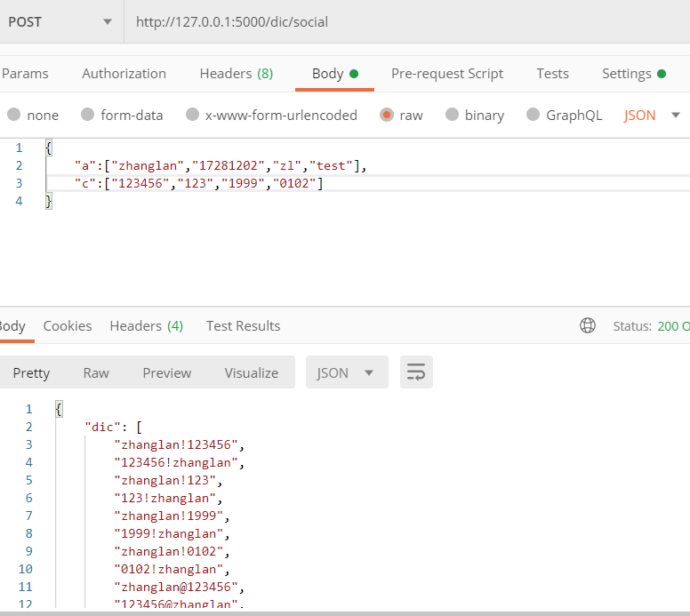Select the raw body radio button

click(387, 115)
